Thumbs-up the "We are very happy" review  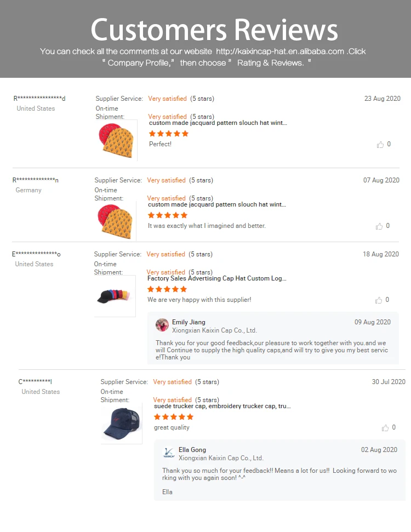tap(379, 300)
